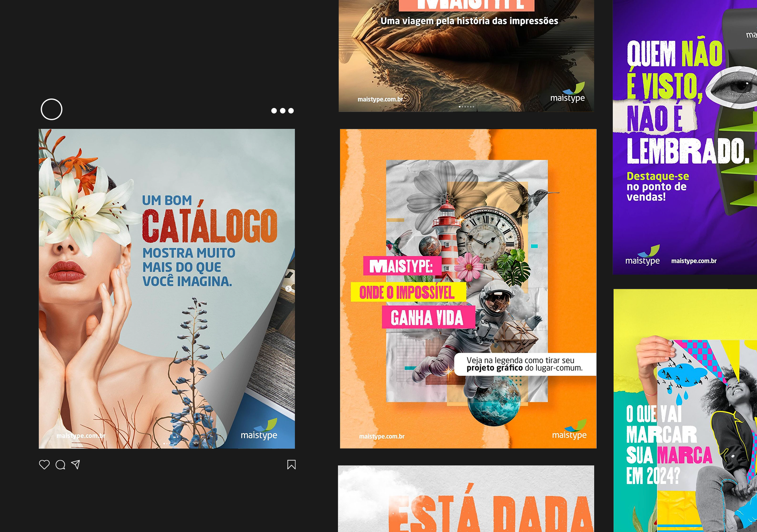Click the maistype logo on catalog post

point(259,430)
